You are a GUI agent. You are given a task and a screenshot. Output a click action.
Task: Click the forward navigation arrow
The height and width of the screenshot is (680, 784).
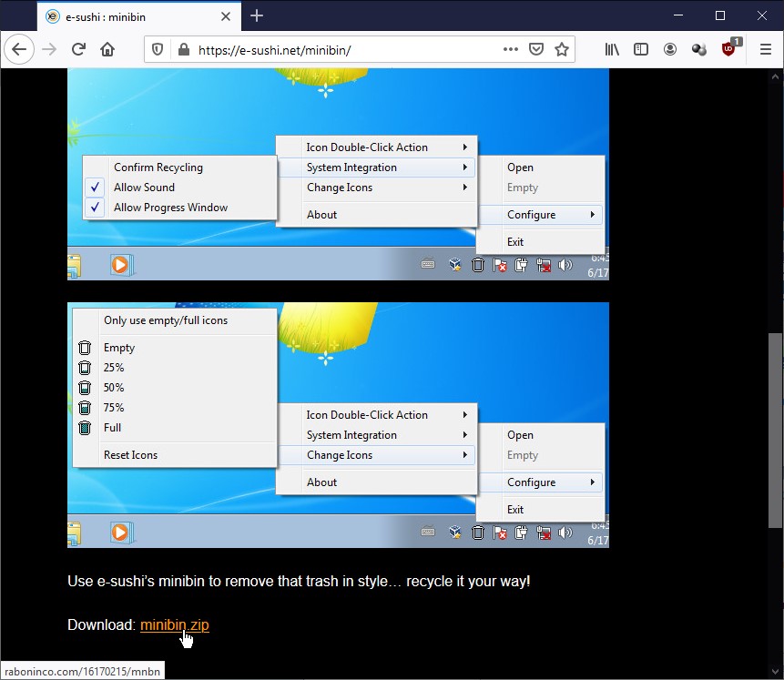[x=49, y=49]
